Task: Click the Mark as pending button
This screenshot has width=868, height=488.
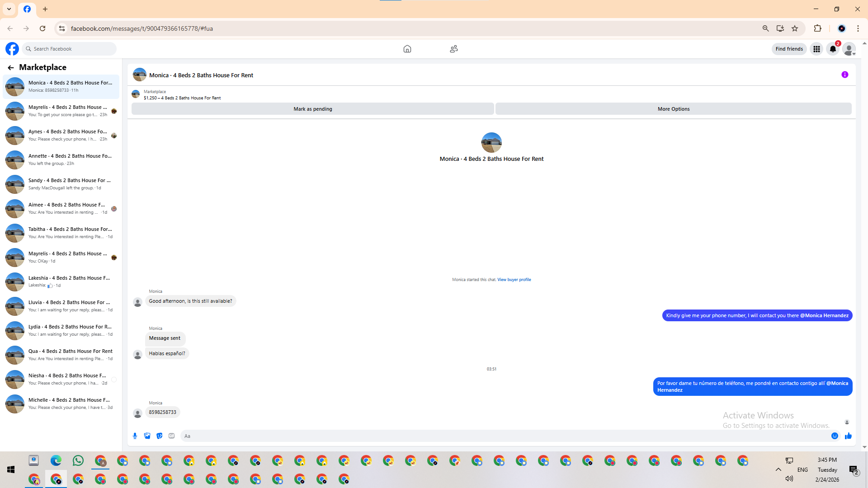Action: [312, 109]
